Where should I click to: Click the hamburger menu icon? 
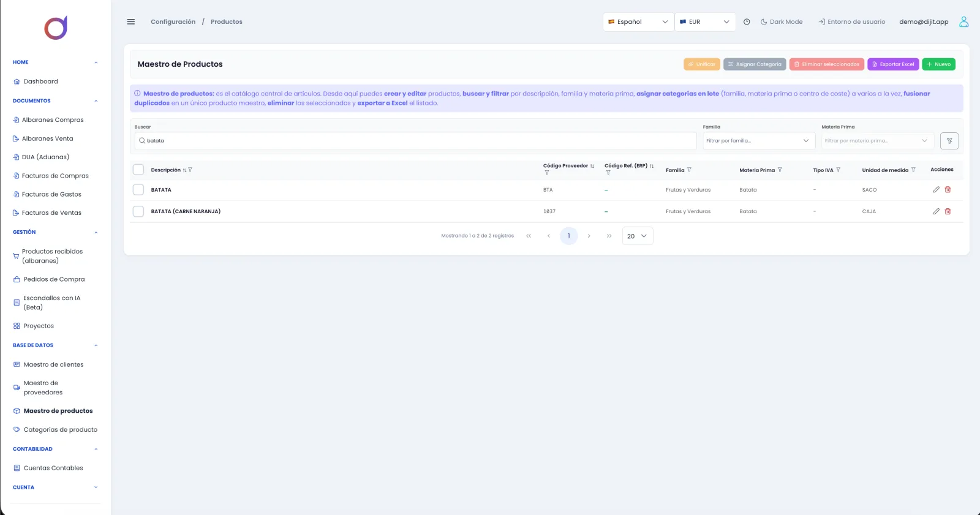click(x=130, y=21)
